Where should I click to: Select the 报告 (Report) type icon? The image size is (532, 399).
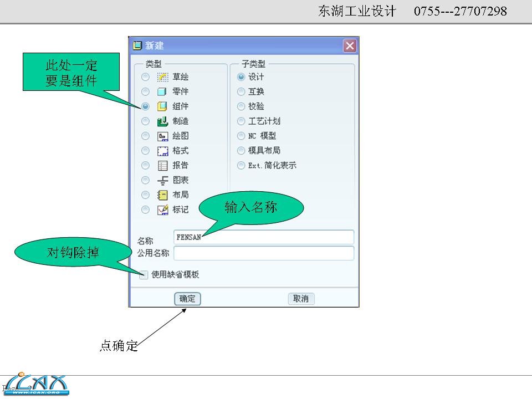point(161,165)
